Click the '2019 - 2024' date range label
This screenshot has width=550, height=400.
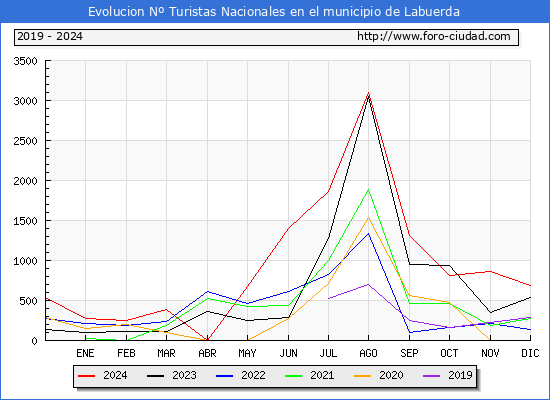[x=50, y=36]
